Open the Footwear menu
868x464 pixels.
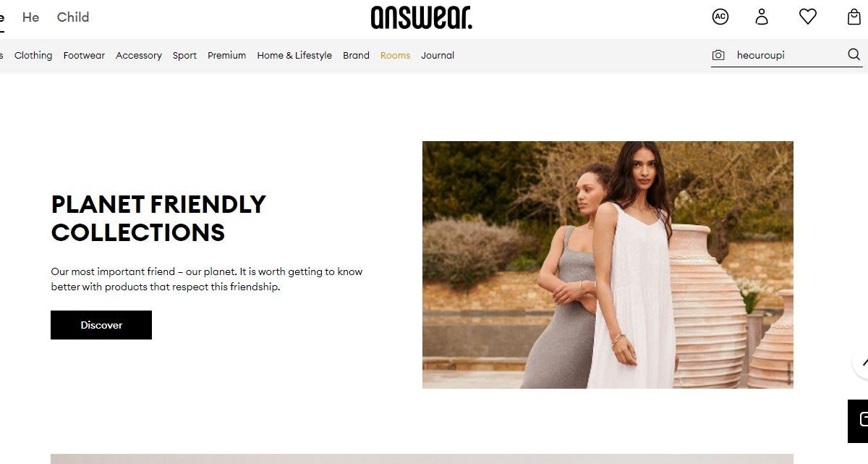84,55
